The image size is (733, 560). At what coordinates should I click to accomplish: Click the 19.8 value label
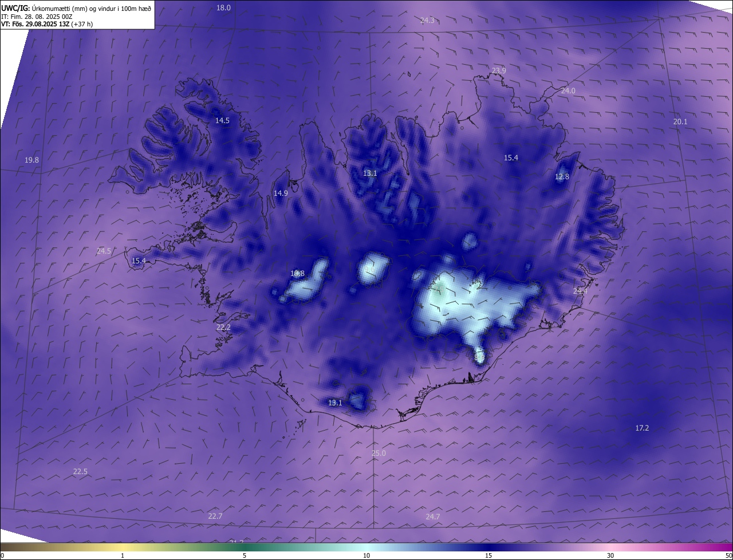[32, 160]
